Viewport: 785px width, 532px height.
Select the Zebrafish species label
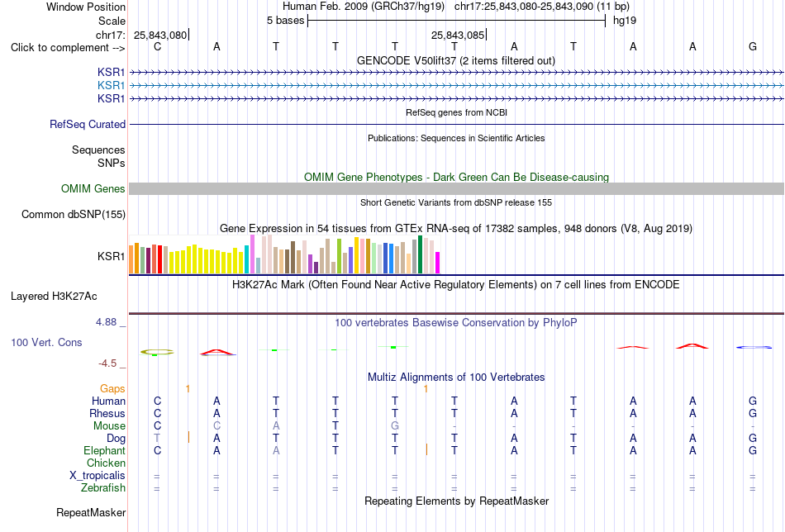pyautogui.click(x=103, y=487)
